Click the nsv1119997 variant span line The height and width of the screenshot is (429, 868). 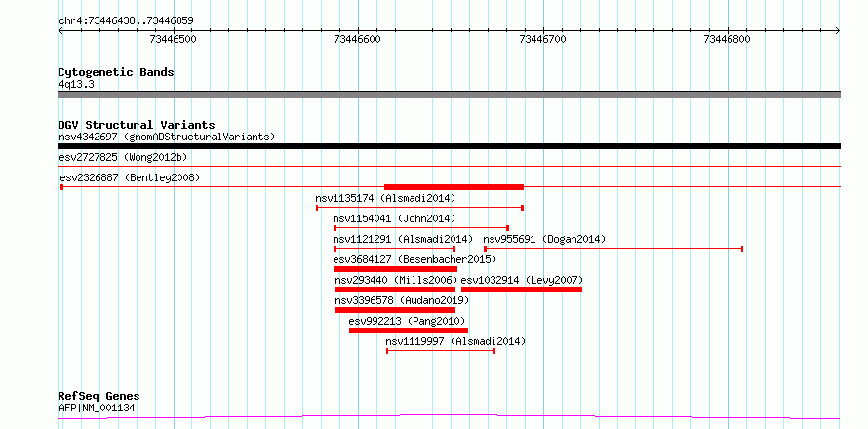click(x=441, y=351)
